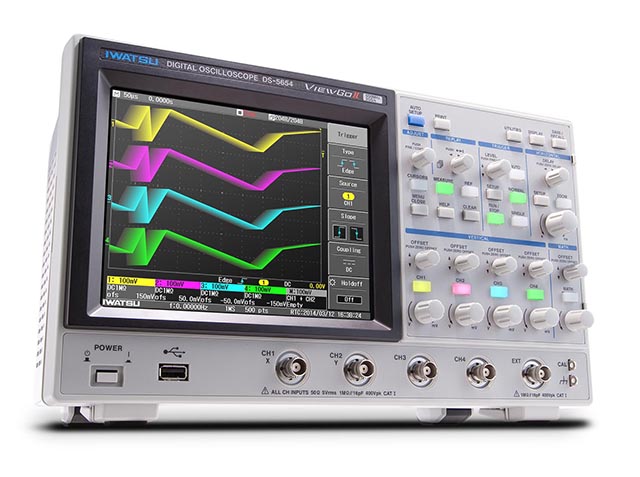Toggle the green MEASURE button

(x=444, y=189)
